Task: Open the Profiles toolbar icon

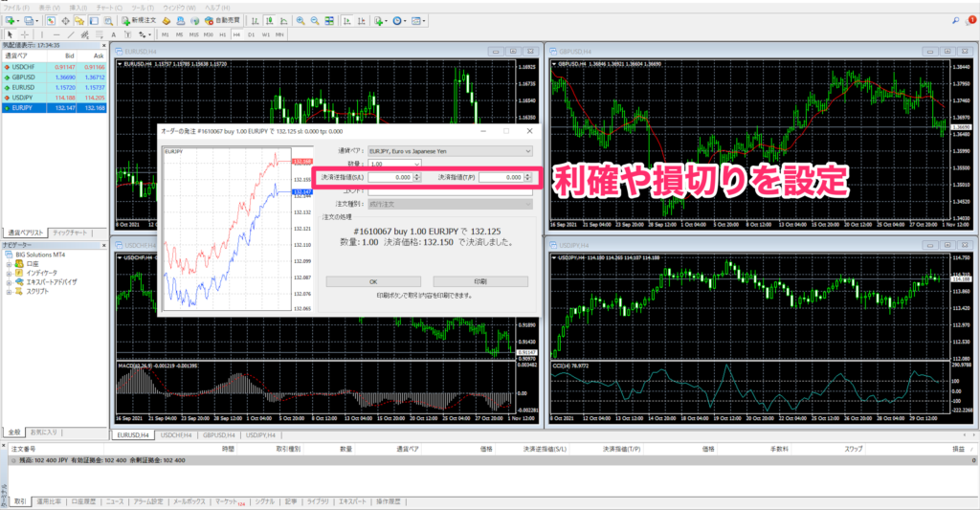Action: [x=29, y=21]
